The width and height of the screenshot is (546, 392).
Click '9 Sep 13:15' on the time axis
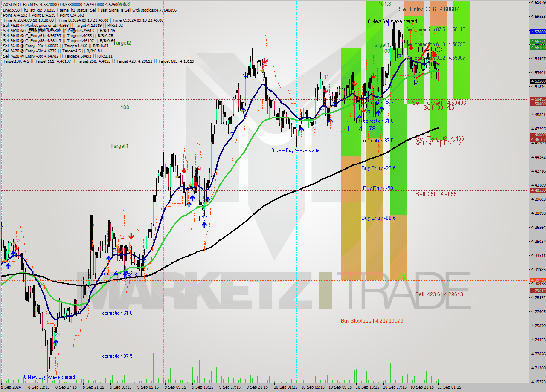[203, 387]
